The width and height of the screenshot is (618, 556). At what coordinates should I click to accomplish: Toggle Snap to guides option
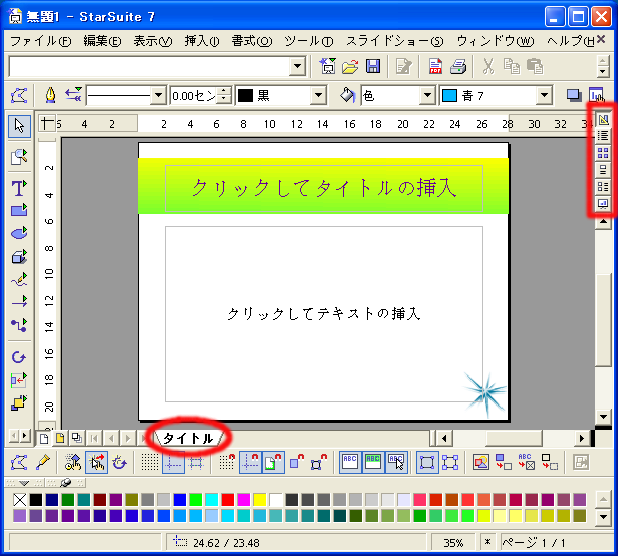click(x=250, y=462)
